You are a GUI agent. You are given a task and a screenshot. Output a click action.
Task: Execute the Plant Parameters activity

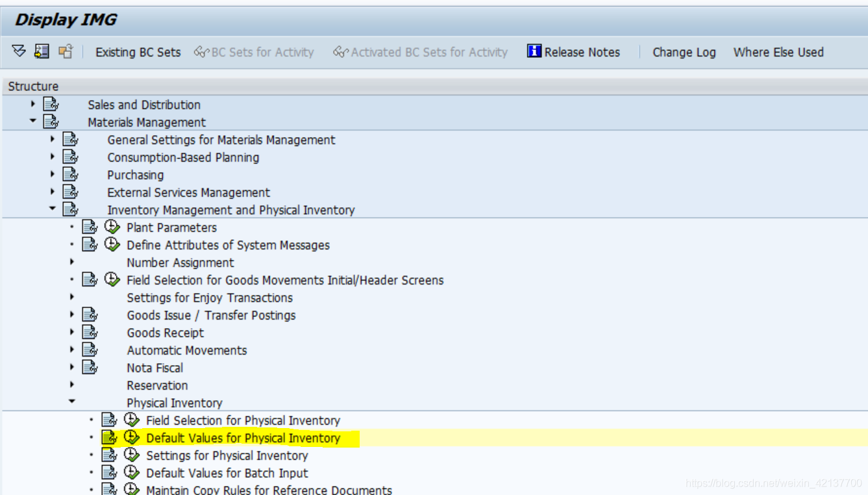click(x=112, y=227)
